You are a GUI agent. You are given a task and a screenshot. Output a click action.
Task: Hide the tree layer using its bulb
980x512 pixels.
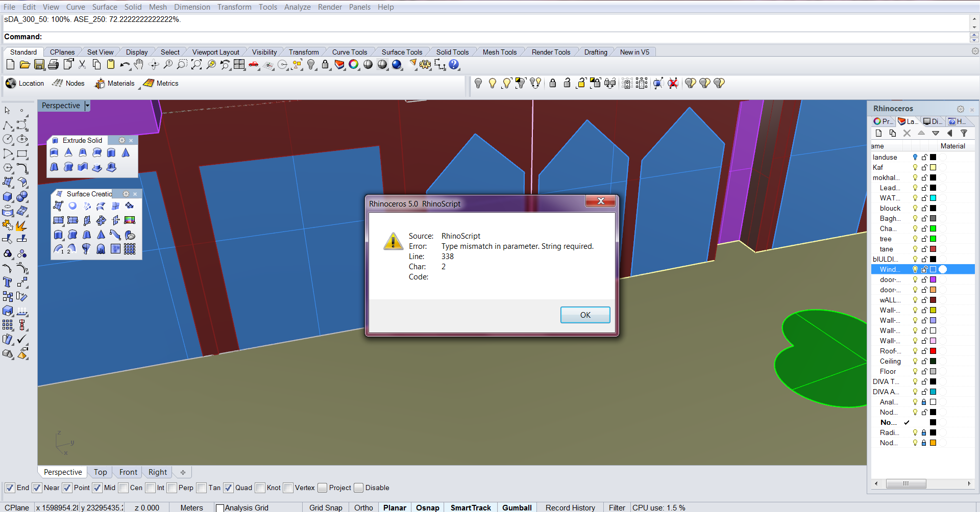(x=915, y=239)
